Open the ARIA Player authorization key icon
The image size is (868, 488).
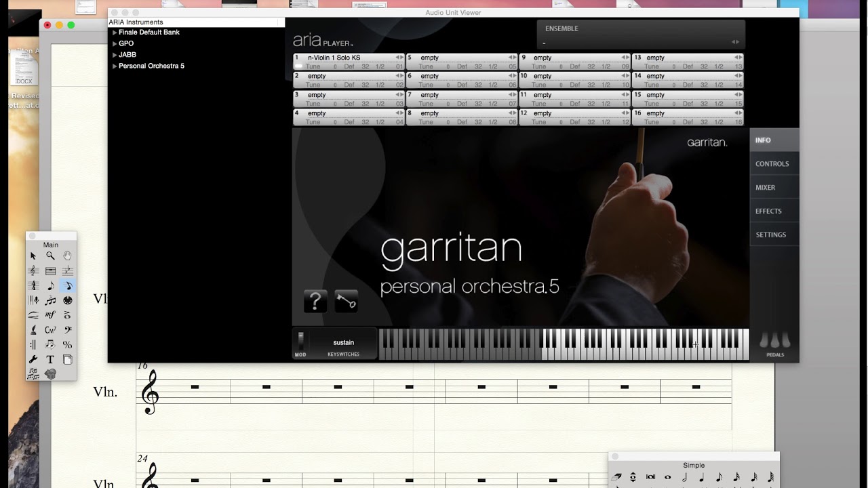346,301
